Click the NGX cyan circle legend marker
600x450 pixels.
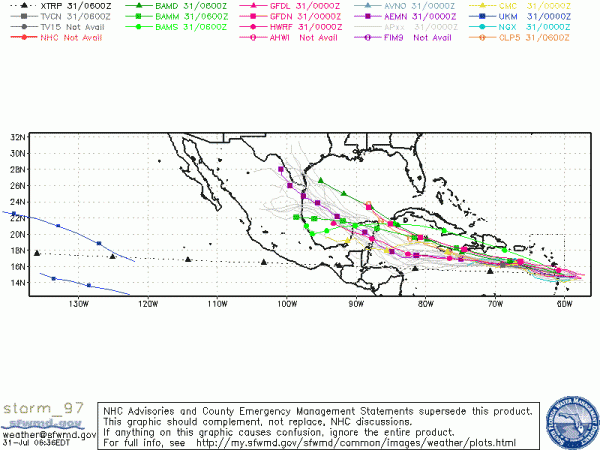tap(482, 27)
